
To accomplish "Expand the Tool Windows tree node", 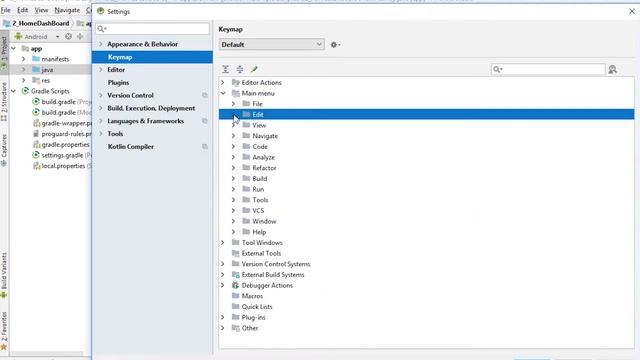I will [223, 242].
